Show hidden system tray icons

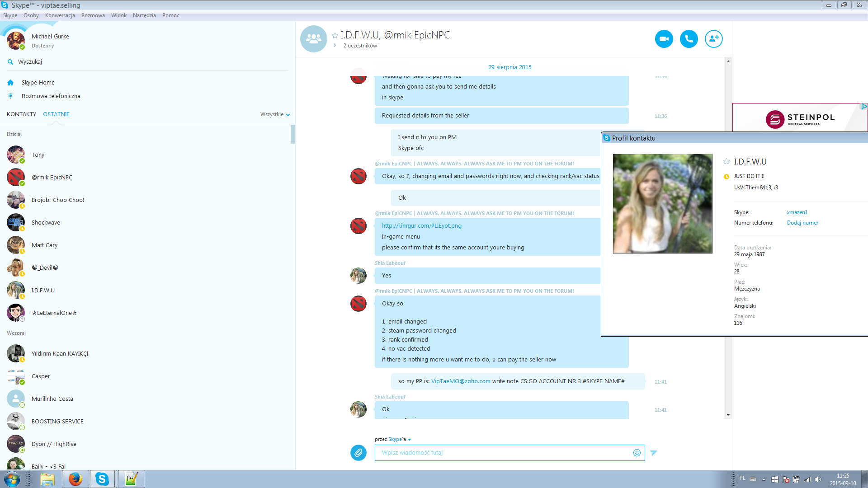764,479
